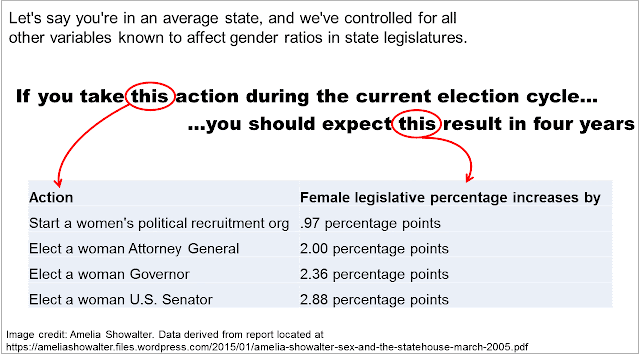This screenshot has height=360, width=640.
Task: Click the right red arrowhead above table
Action: pyautogui.click(x=469, y=177)
